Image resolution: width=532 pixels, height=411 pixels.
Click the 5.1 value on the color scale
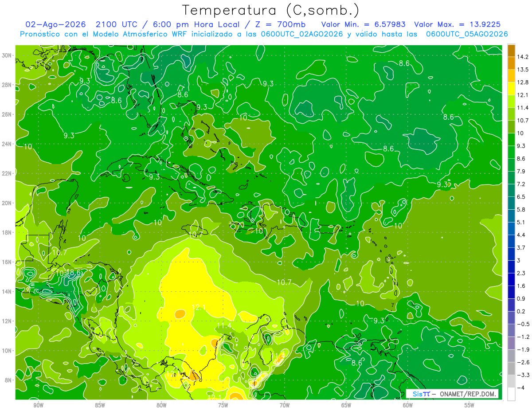(x=521, y=222)
